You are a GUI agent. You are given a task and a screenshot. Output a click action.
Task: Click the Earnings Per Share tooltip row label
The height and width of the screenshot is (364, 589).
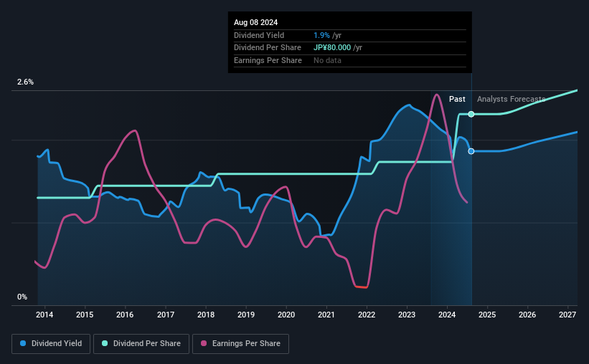click(268, 60)
